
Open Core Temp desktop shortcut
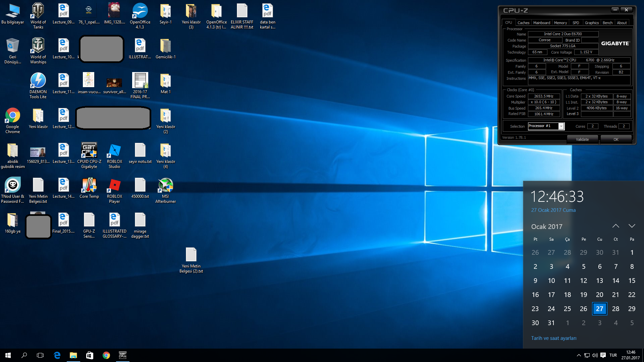[x=89, y=190]
